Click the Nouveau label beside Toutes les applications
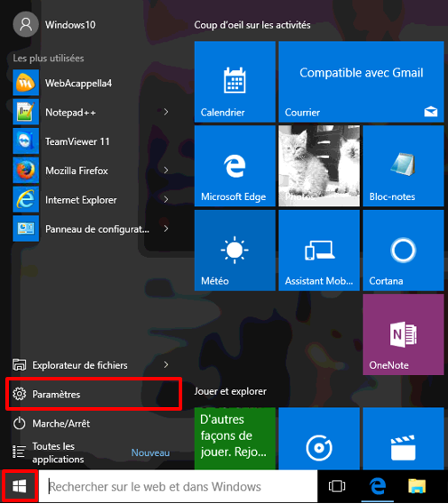The height and width of the screenshot is (504, 448). click(x=150, y=452)
